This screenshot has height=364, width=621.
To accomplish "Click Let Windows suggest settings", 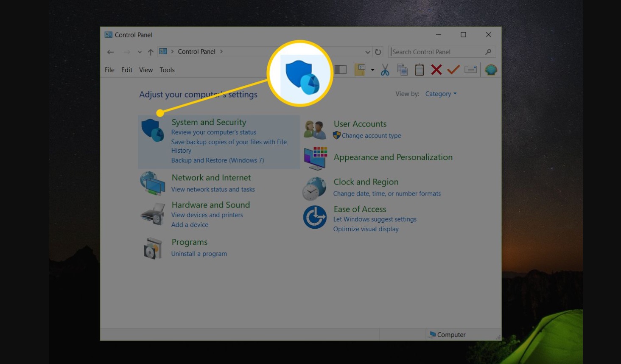I will [x=375, y=219].
